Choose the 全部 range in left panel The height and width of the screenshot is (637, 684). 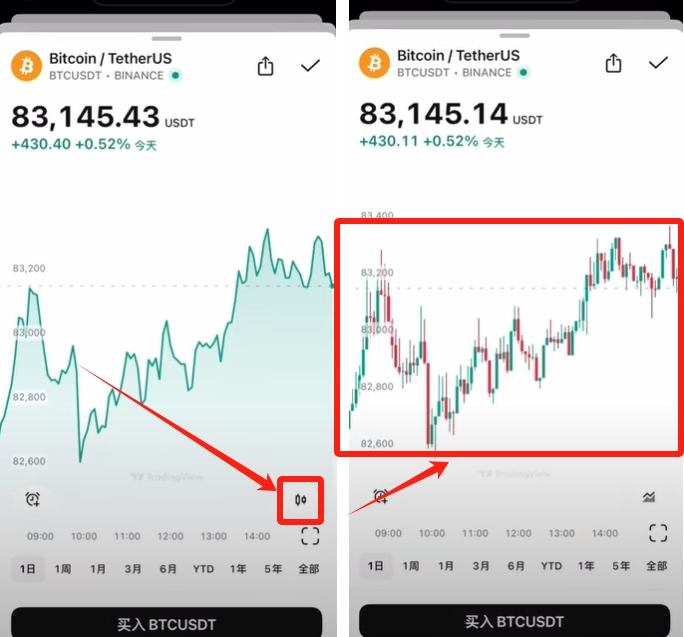tap(308, 569)
